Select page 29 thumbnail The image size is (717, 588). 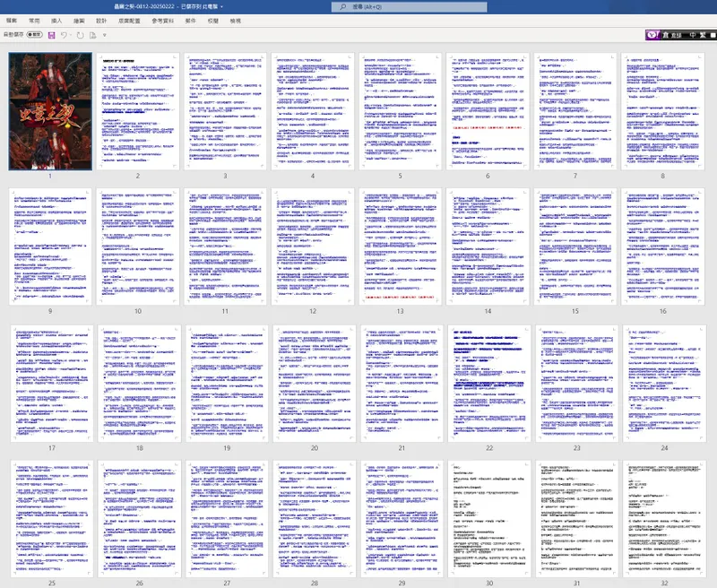(402, 519)
